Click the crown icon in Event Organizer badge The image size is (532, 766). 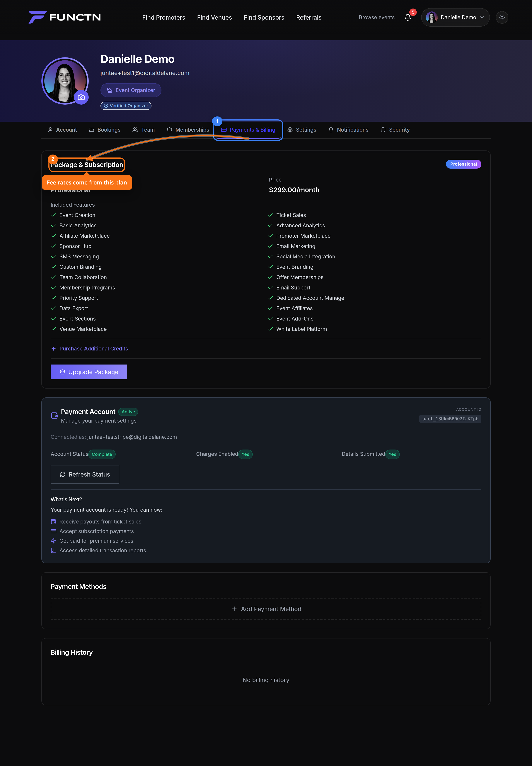coord(110,90)
